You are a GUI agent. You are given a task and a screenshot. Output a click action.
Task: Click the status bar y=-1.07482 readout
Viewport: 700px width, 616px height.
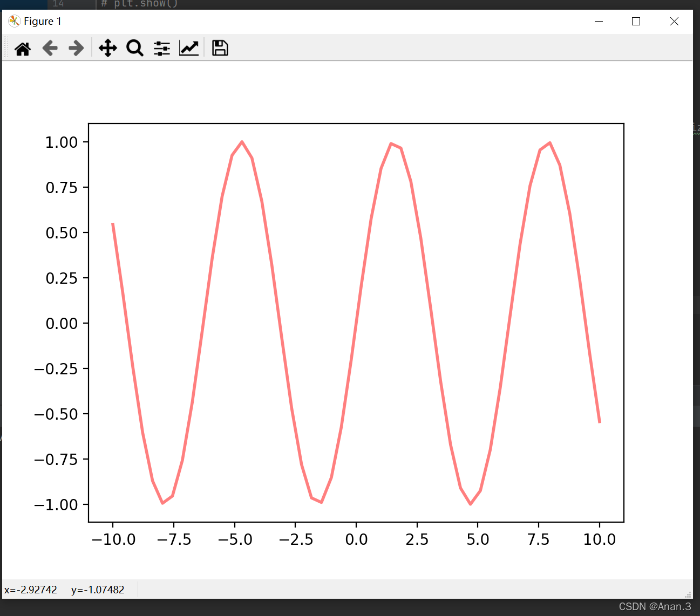tap(98, 590)
